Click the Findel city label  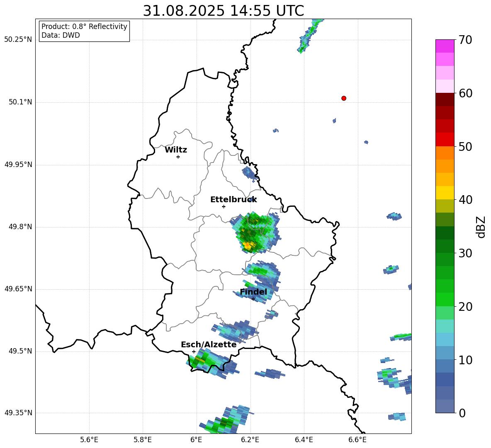coord(253,292)
